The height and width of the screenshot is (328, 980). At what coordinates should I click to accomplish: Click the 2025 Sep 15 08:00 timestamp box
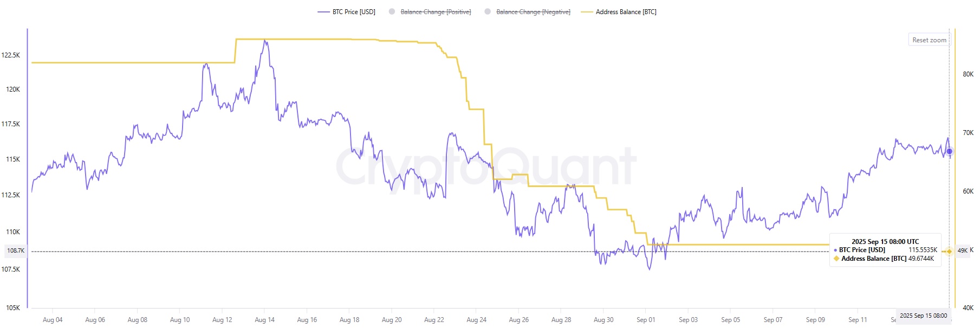(x=923, y=316)
